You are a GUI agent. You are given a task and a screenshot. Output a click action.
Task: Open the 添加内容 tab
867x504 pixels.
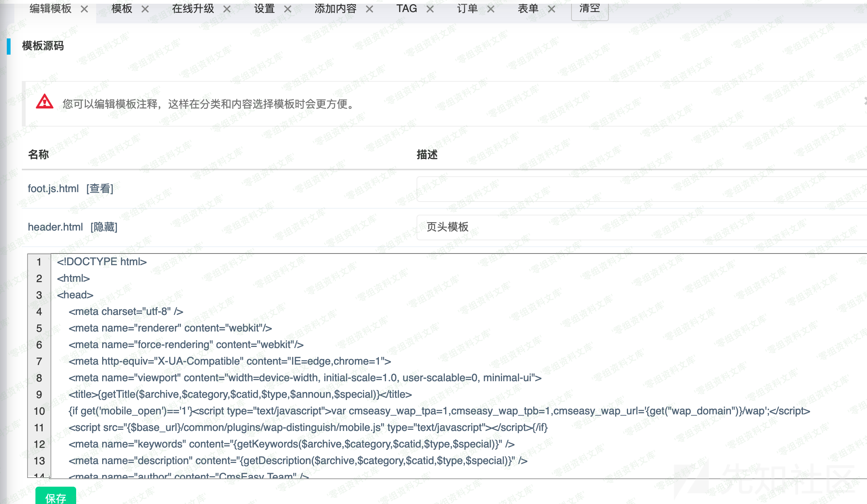coord(335,9)
